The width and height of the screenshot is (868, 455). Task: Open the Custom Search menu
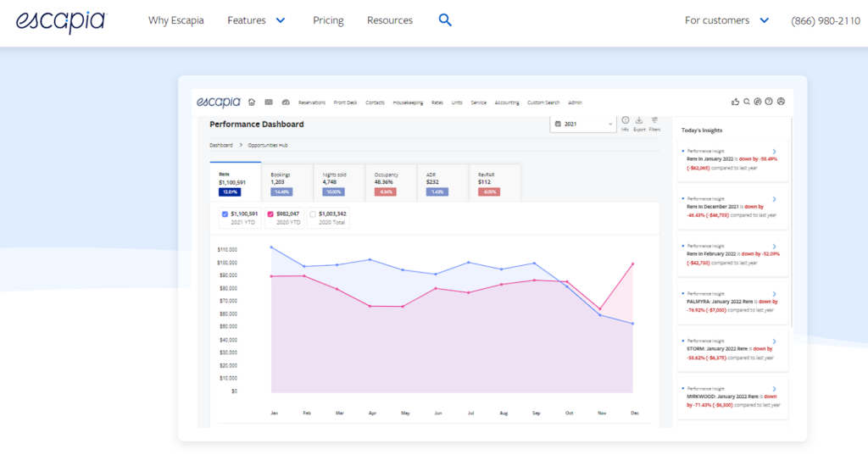pyautogui.click(x=543, y=103)
